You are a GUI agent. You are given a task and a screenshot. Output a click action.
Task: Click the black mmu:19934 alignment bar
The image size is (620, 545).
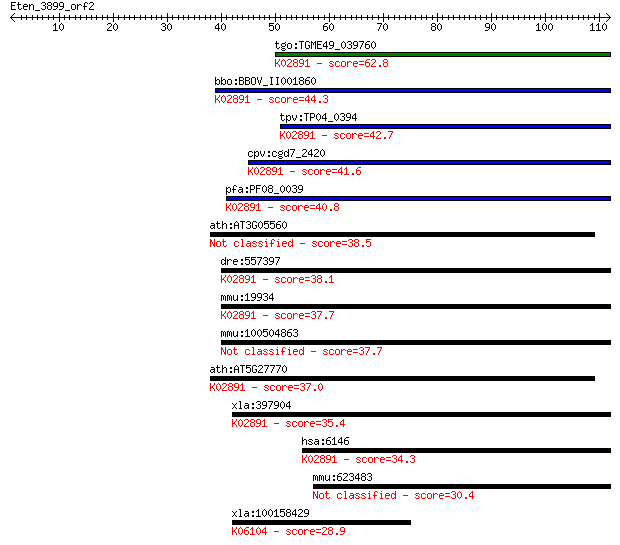(x=416, y=307)
